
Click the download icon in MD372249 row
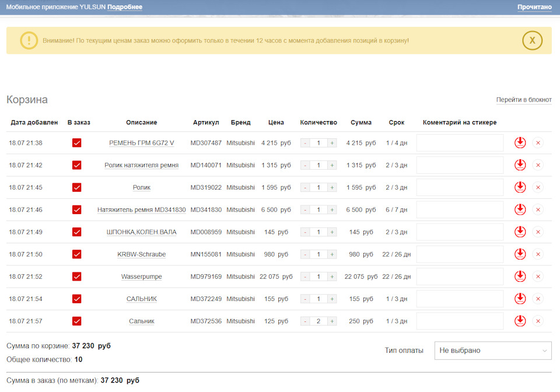point(520,299)
